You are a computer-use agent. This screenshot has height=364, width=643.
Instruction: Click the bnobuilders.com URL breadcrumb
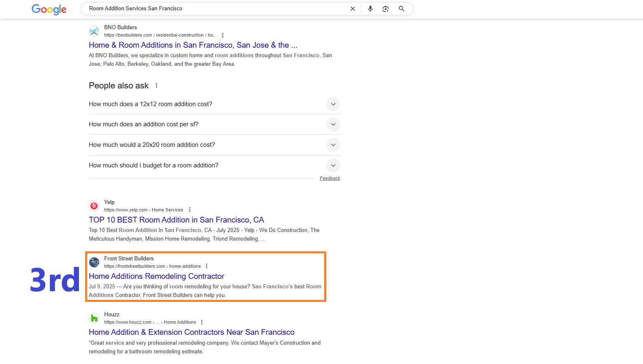pyautogui.click(x=160, y=35)
